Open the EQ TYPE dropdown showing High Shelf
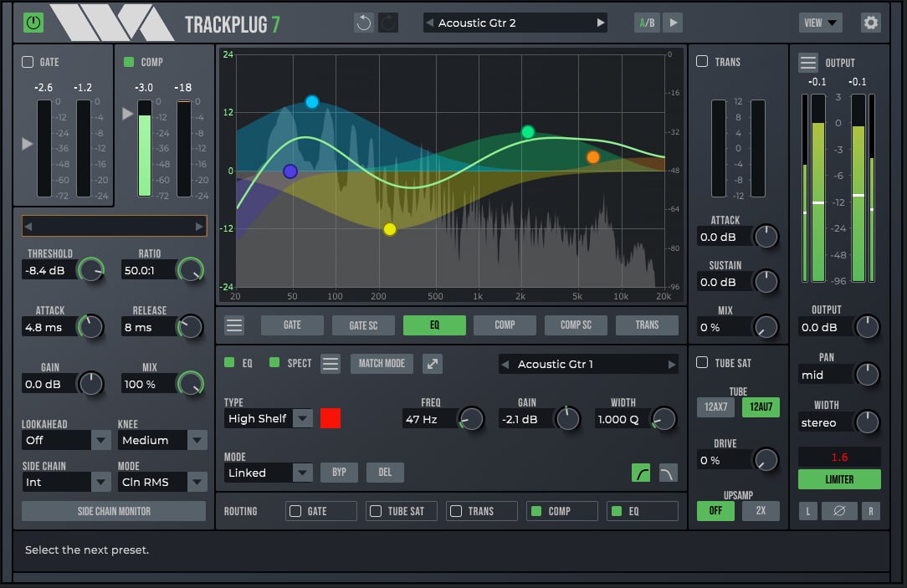 269,418
